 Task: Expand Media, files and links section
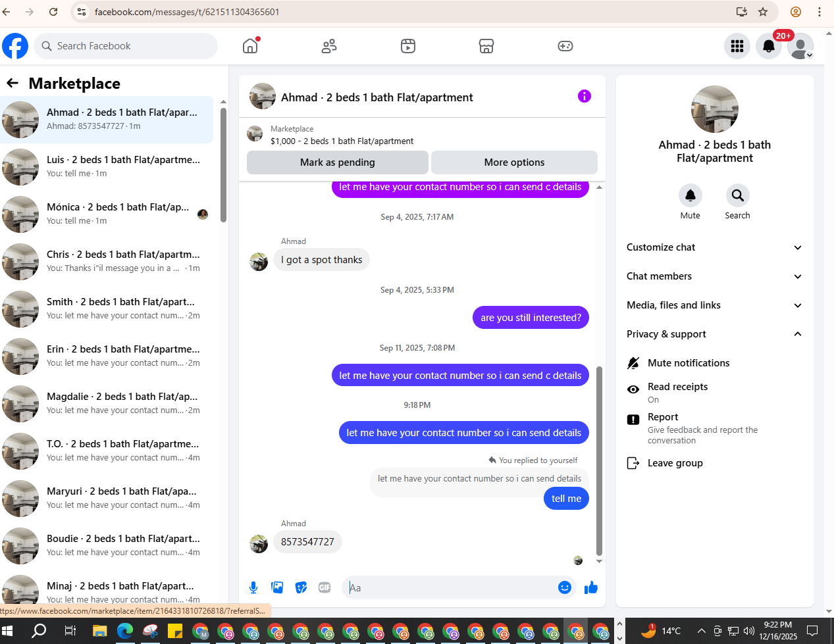pos(715,305)
